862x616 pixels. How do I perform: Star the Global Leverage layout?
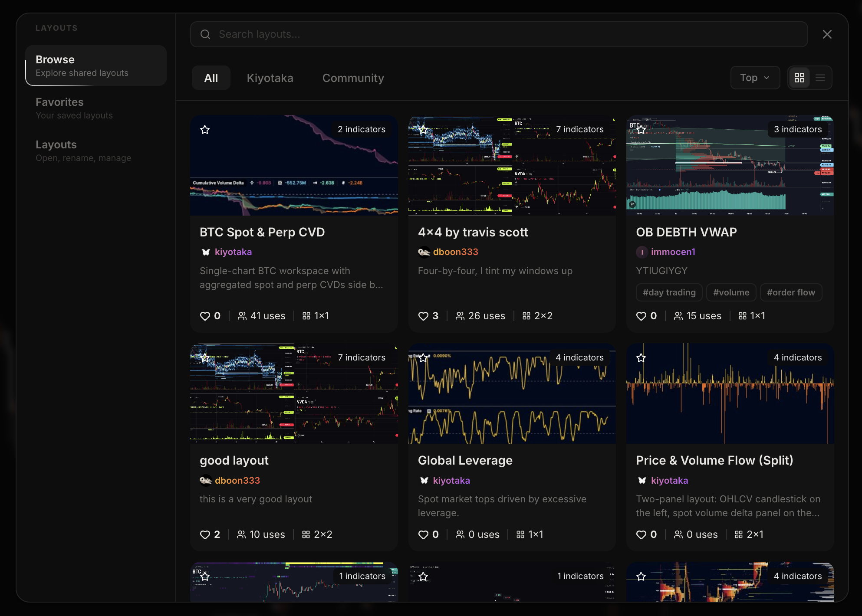[x=423, y=358]
